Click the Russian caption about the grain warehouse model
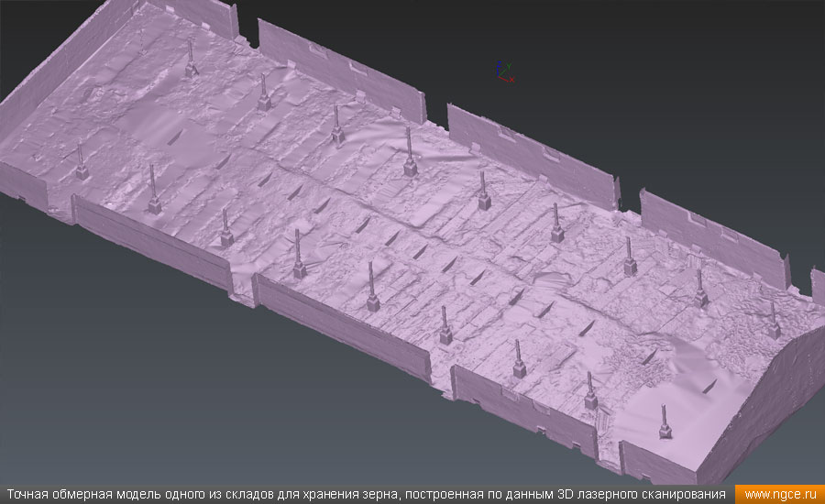 [366, 495]
